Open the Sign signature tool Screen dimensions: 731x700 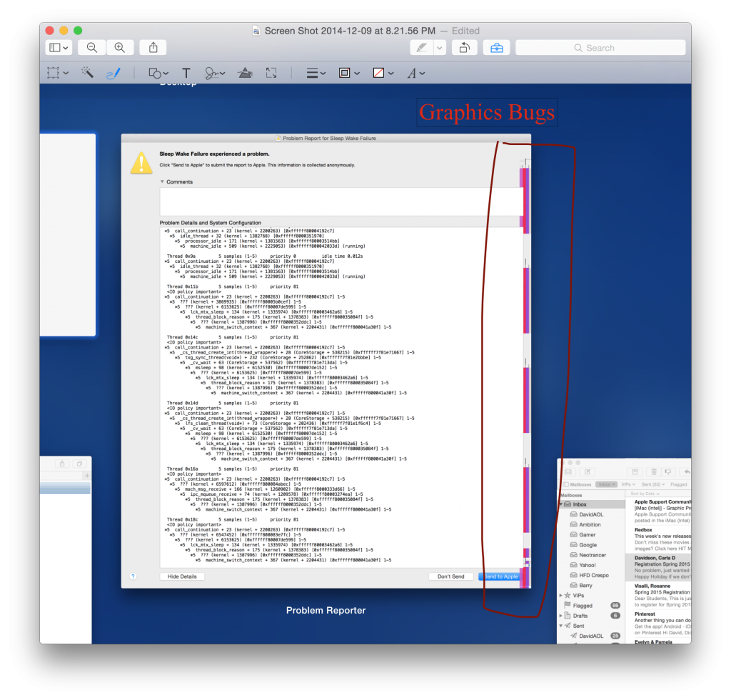coord(214,74)
